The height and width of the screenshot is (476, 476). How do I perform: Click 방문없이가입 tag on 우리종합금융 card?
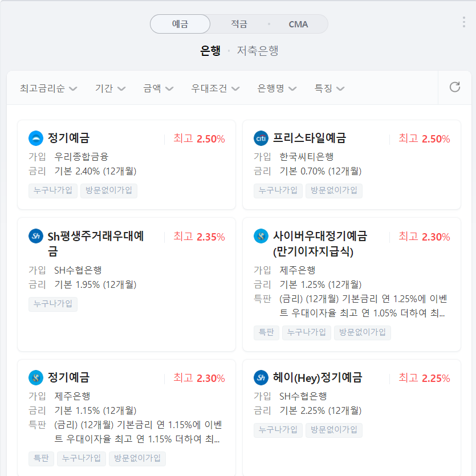pos(109,190)
